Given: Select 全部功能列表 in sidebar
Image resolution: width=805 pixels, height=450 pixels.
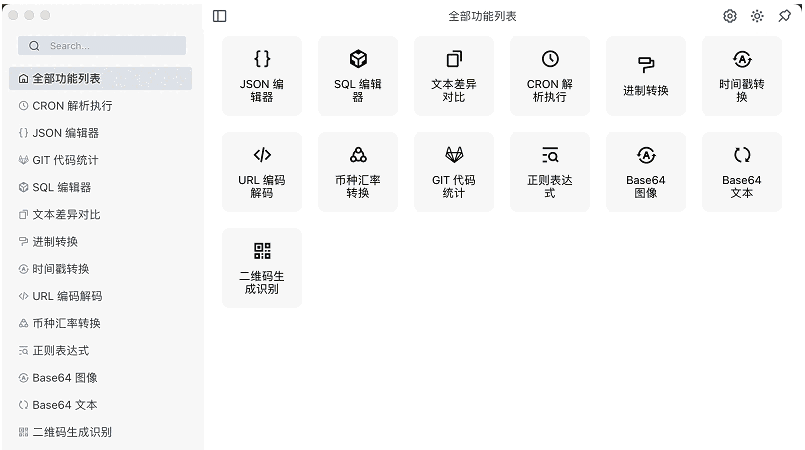Looking at the screenshot, I should click(x=100, y=78).
